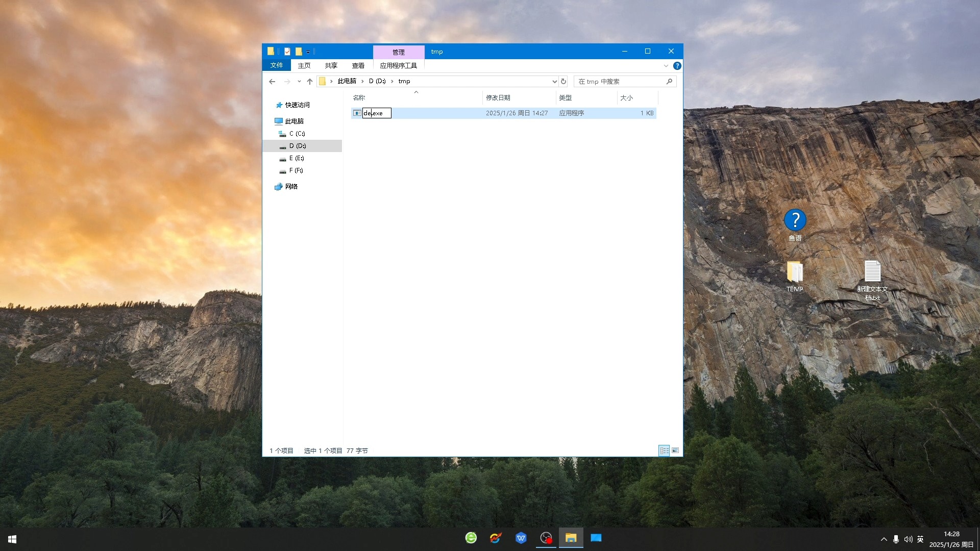980x551 pixels.
Task: Click the properties checkmark icon in quick access toolbar
Action: tap(287, 51)
